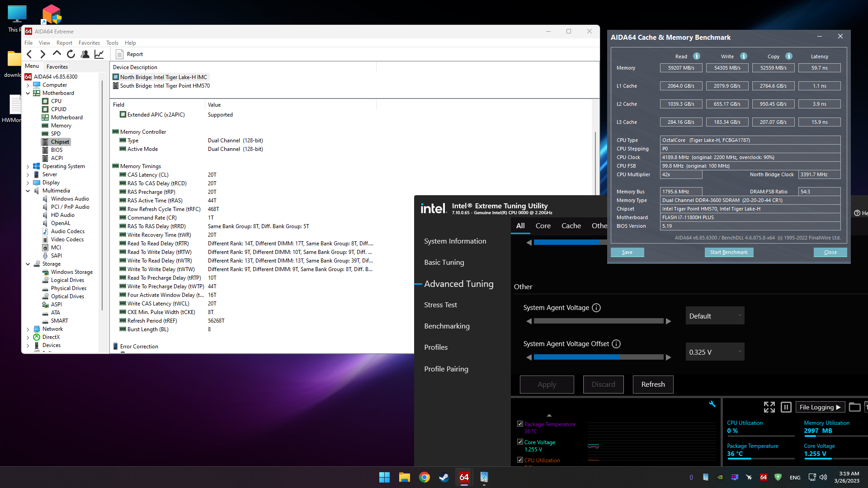
Task: Click the Read info icon in benchmark
Action: (x=697, y=56)
